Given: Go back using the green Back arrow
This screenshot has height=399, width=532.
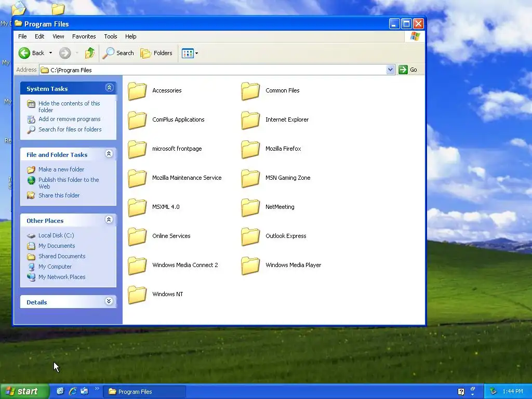Looking at the screenshot, I should (x=24, y=53).
